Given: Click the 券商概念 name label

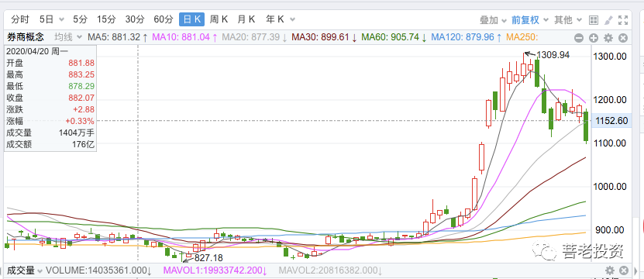Looking at the screenshot, I should point(26,37).
